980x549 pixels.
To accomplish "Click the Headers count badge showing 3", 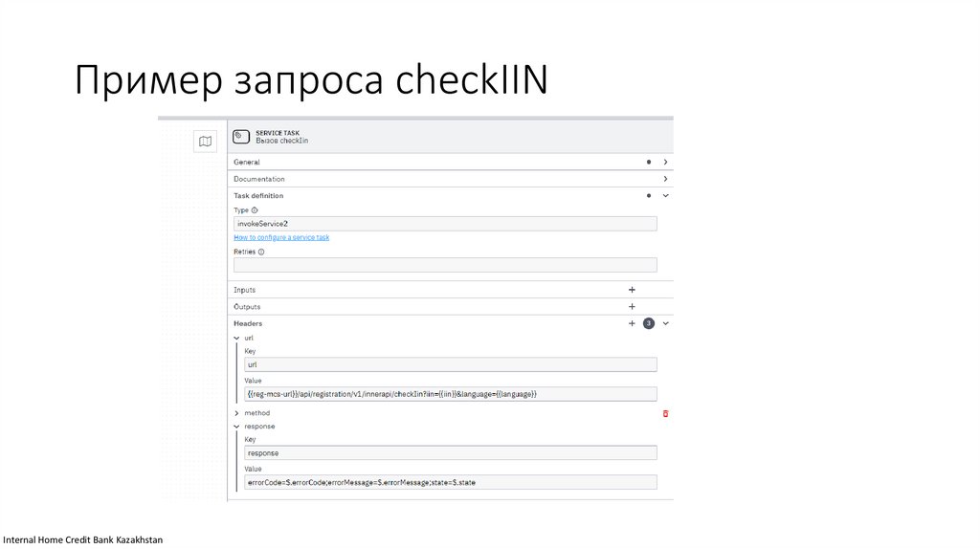I will [x=649, y=323].
